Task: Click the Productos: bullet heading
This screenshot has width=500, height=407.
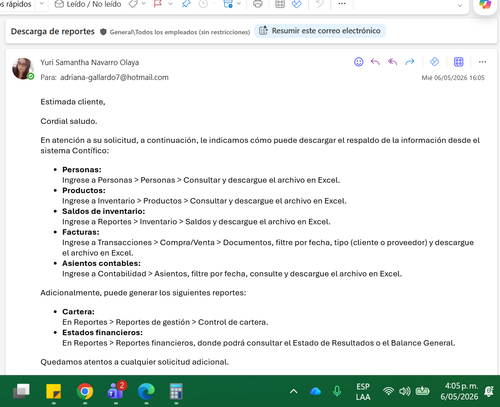Action: click(x=84, y=190)
